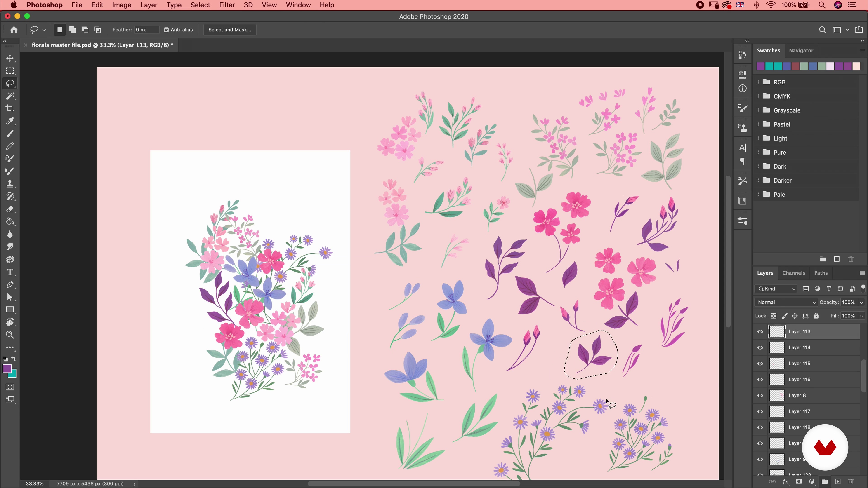Image resolution: width=868 pixels, height=488 pixels.
Task: Select the Magic Wand tool
Action: [x=10, y=96]
